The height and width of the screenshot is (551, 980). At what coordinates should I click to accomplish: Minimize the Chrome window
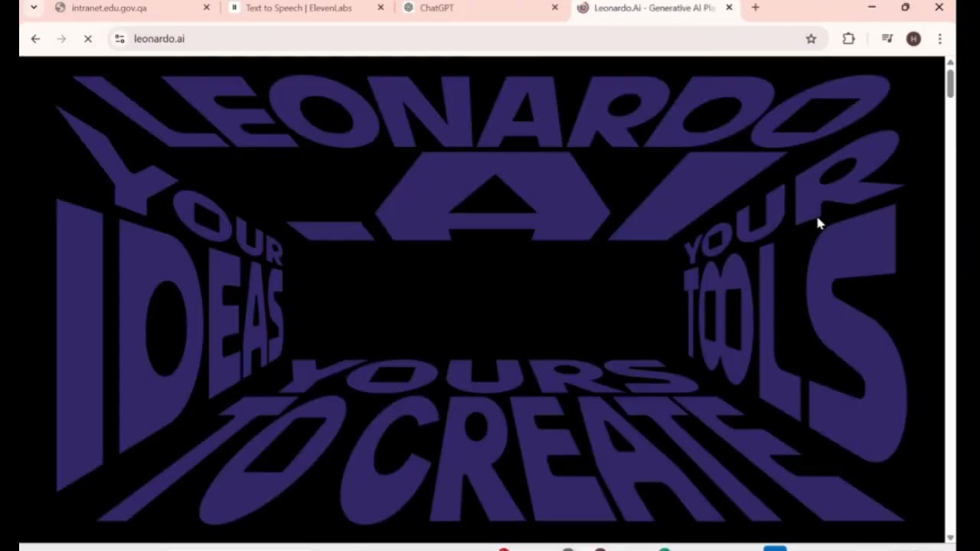pos(871,8)
